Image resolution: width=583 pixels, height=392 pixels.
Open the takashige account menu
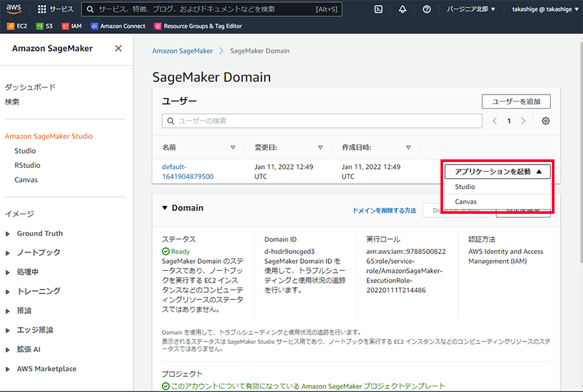pos(545,9)
